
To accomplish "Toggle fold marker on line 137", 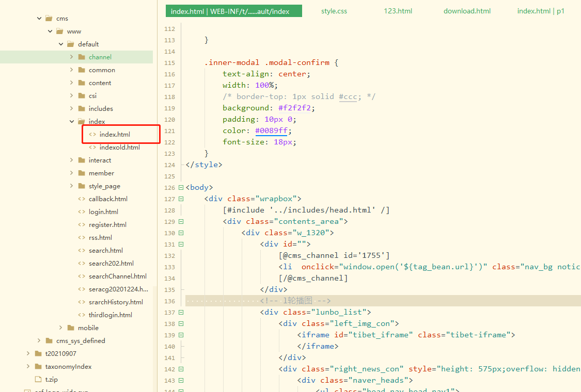I will (181, 313).
